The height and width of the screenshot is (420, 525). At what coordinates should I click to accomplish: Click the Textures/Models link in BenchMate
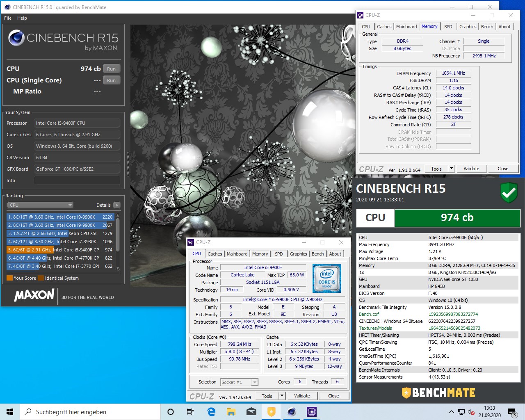(375, 328)
